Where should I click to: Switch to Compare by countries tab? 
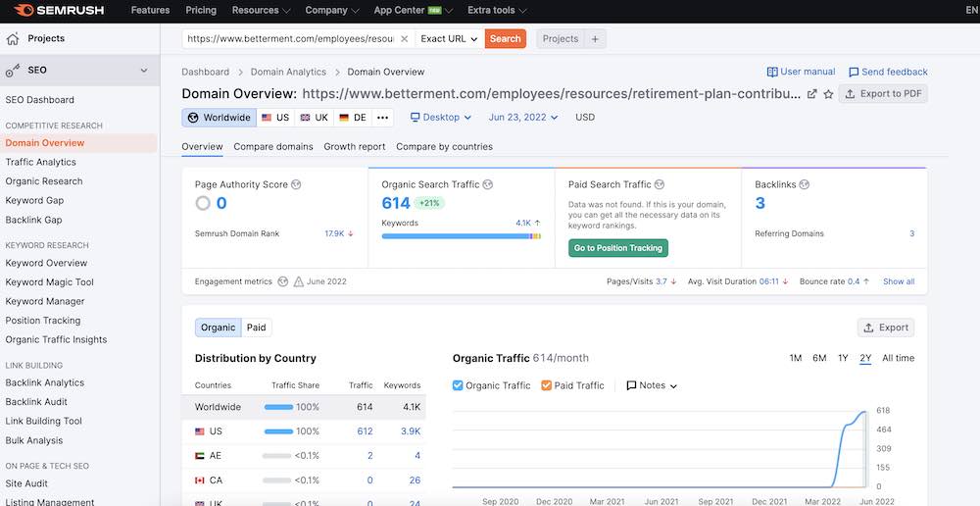(x=444, y=147)
